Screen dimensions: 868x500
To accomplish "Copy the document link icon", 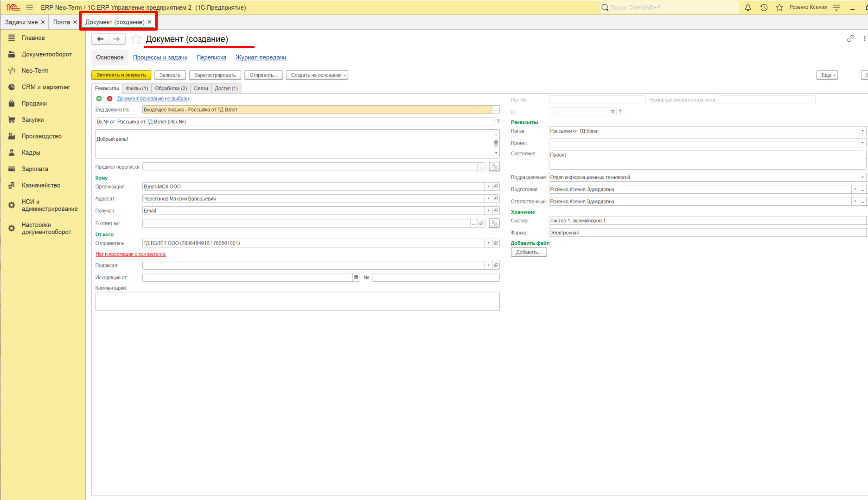I will click(x=850, y=39).
